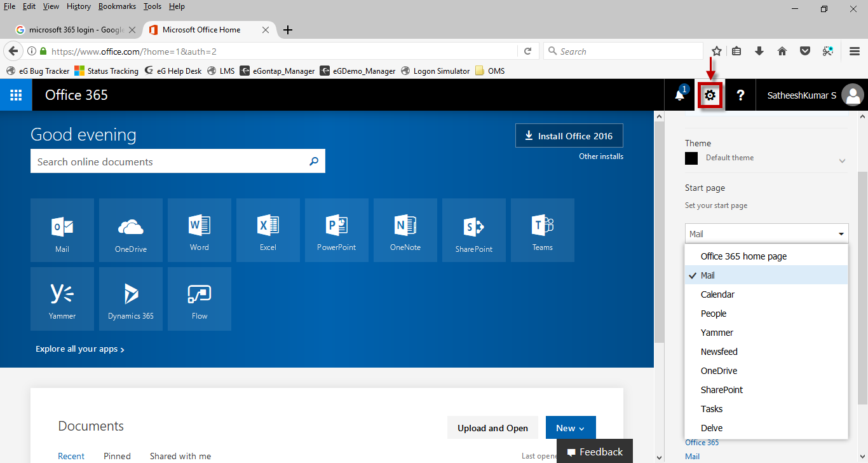Close the microsoft 365 login Google tab

[132, 30]
